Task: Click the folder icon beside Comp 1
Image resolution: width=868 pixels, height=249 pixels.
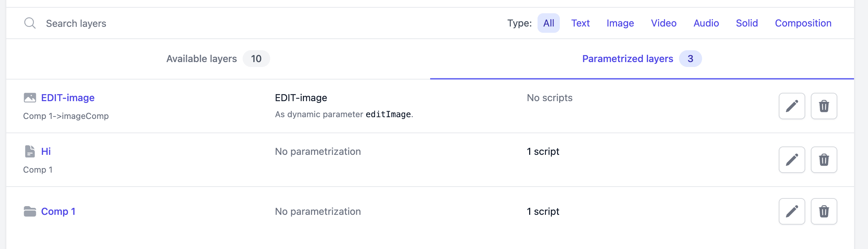Action: click(x=30, y=211)
